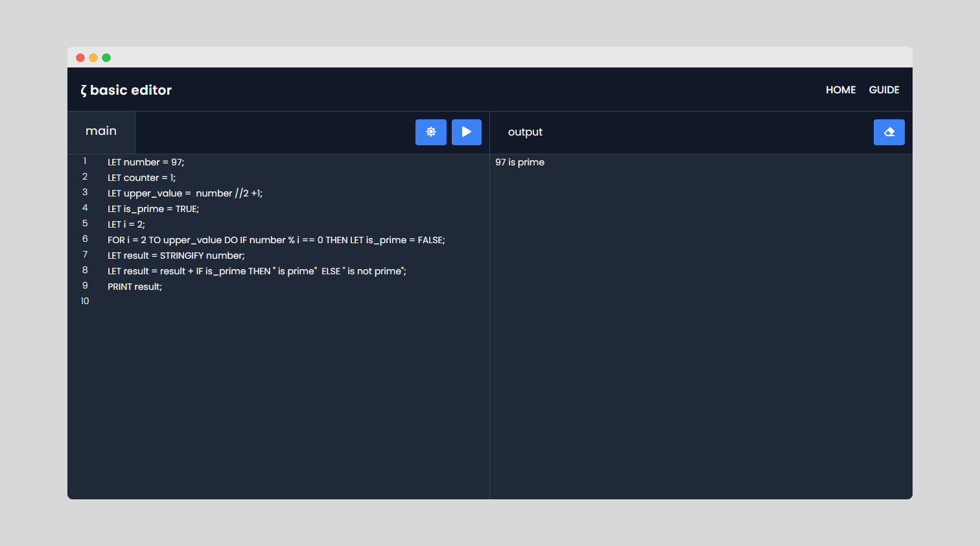Image resolution: width=980 pixels, height=546 pixels.
Task: Click the output panel title
Action: pyautogui.click(x=525, y=132)
